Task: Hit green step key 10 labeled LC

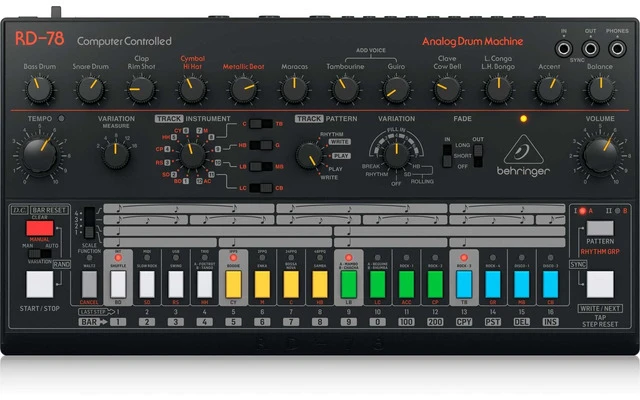Action: tap(378, 284)
